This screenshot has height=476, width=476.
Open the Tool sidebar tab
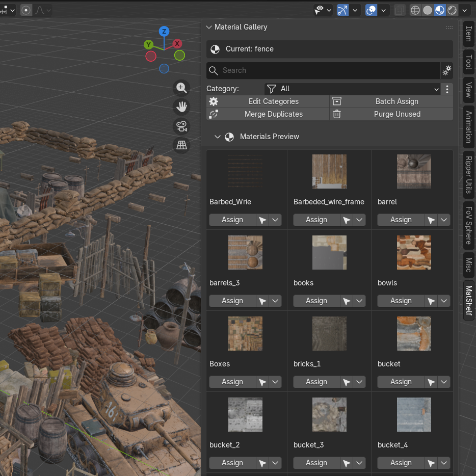click(x=469, y=62)
